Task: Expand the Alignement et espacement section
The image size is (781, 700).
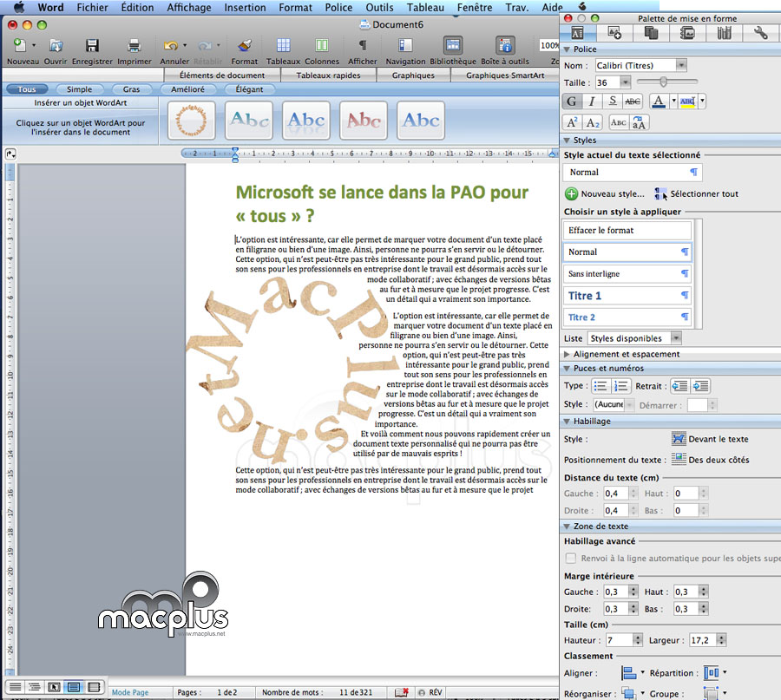Action: (x=568, y=354)
